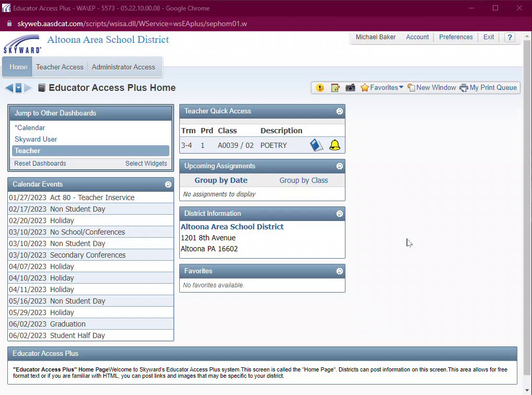Image resolution: width=532 pixels, height=395 pixels.
Task: Select the 03/10/2023 No School/Conferences event
Action: [x=90, y=232]
